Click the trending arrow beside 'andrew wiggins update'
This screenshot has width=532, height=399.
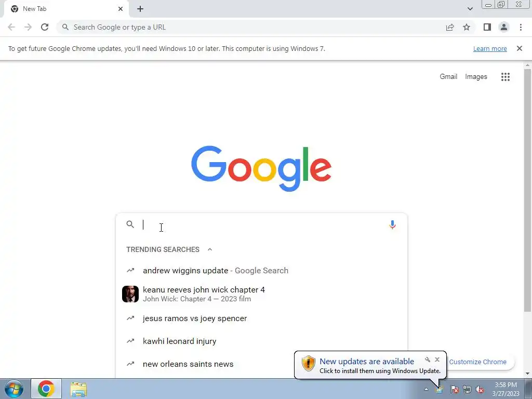point(130,270)
